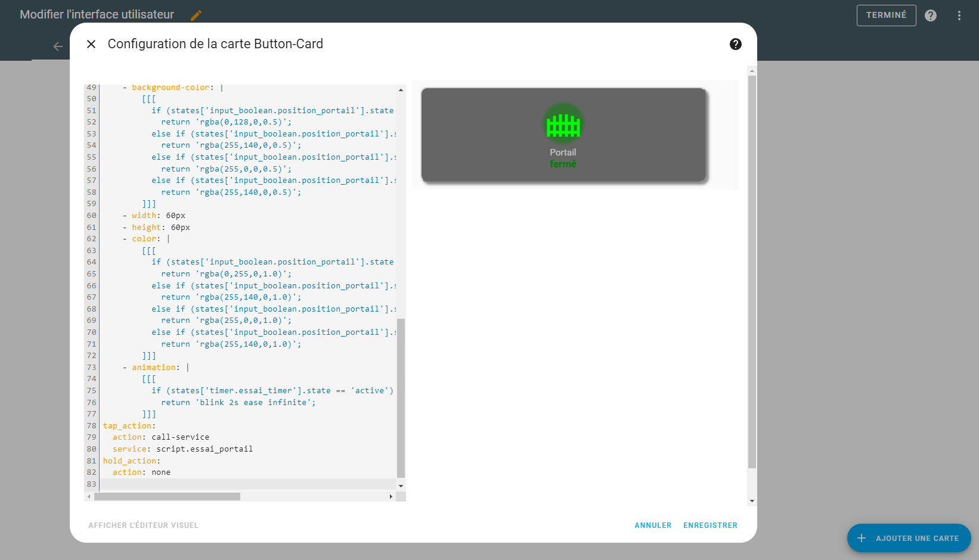
Task: Click ANNULER to cancel changes
Action: tap(652, 525)
